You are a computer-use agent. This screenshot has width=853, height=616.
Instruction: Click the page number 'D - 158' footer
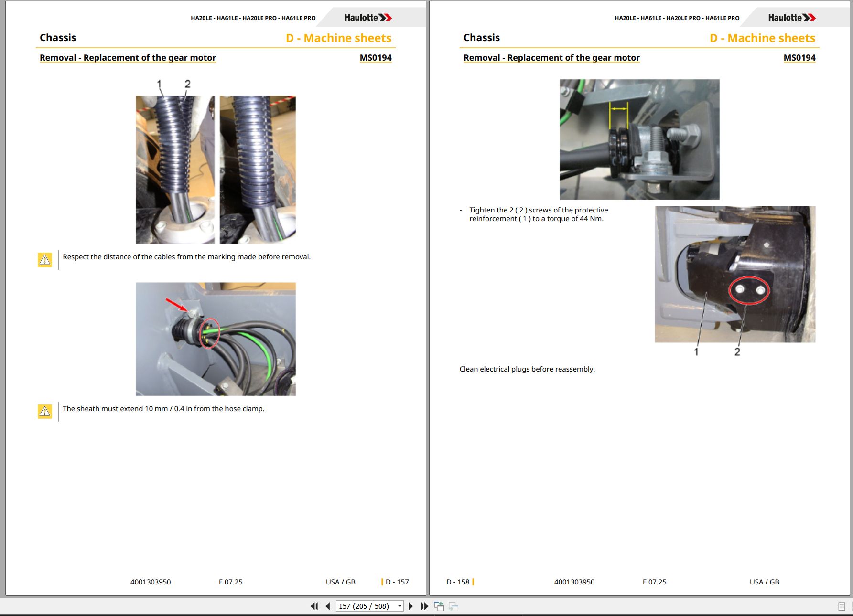pos(458,582)
